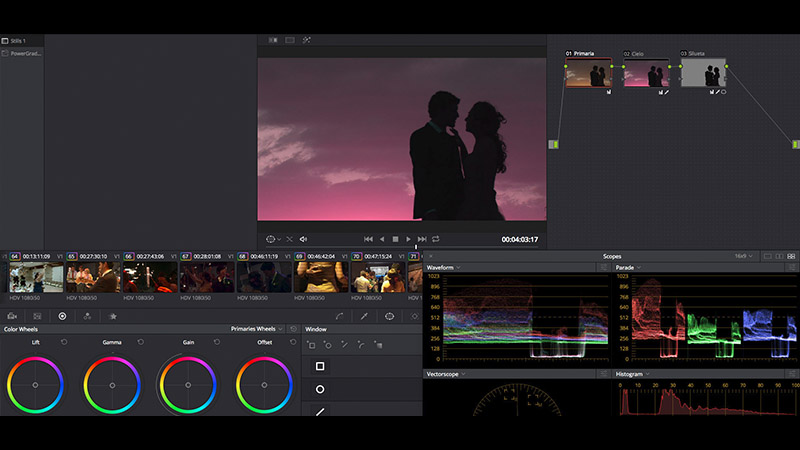Open the Power Window palette icon
This screenshot has width=800, height=450.
click(390, 316)
